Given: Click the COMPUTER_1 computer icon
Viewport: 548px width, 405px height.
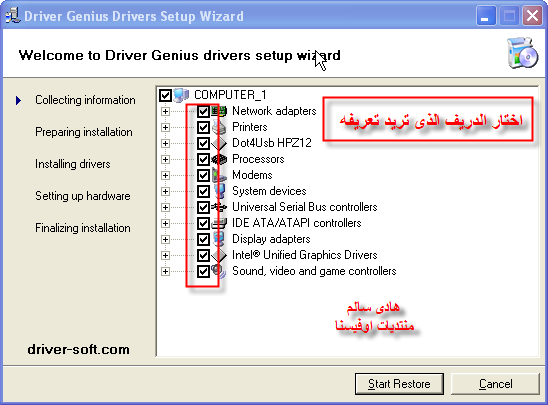Looking at the screenshot, I should point(181,95).
